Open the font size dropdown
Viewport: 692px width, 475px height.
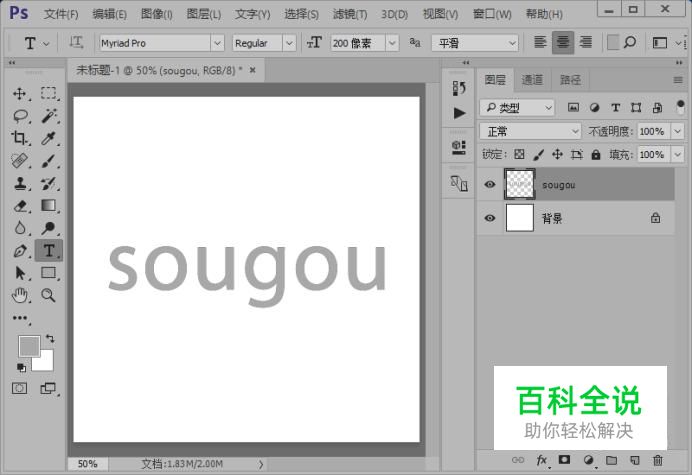pos(392,43)
